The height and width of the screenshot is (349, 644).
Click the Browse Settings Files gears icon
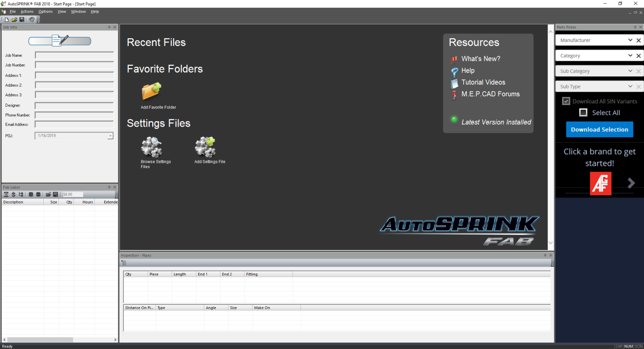click(x=151, y=147)
